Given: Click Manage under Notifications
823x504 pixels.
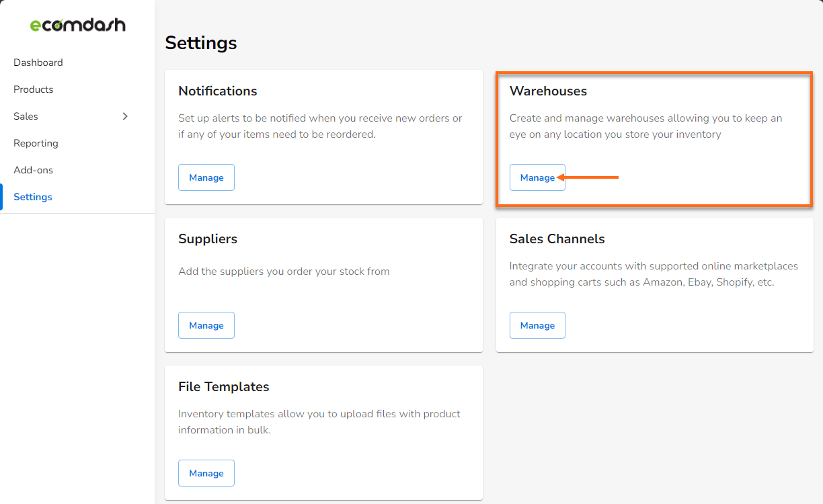Looking at the screenshot, I should pyautogui.click(x=206, y=177).
